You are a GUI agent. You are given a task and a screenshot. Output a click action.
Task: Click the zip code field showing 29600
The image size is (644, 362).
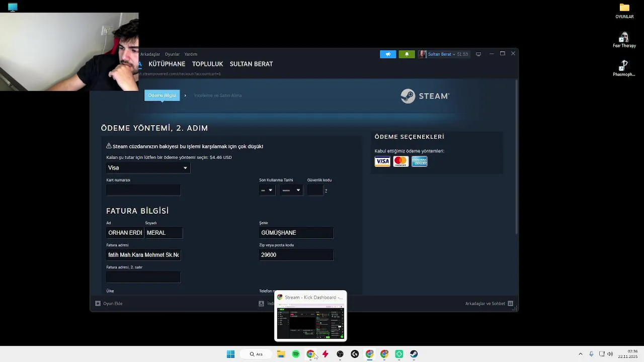tap(296, 255)
